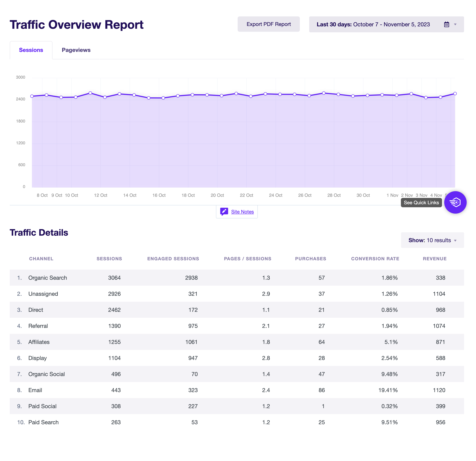This screenshot has height=461, width=476.
Task: Click the last data point on chart
Action: [x=455, y=94]
